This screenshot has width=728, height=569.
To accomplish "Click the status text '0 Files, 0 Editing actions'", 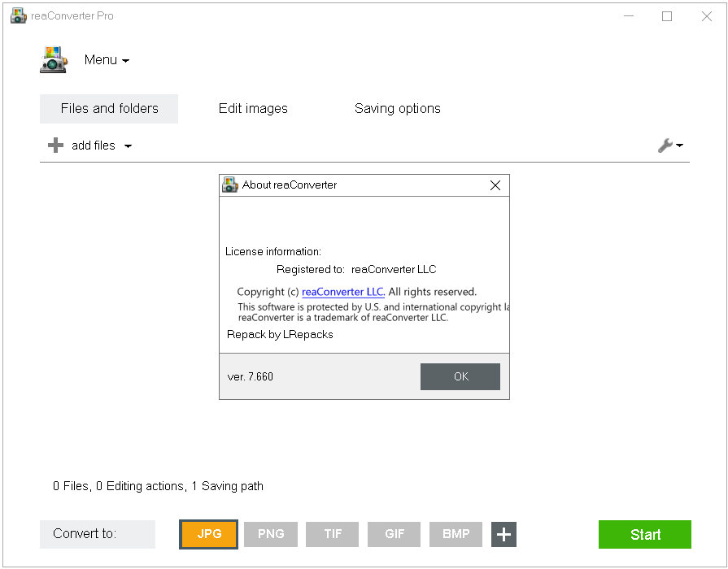I will (x=119, y=486).
